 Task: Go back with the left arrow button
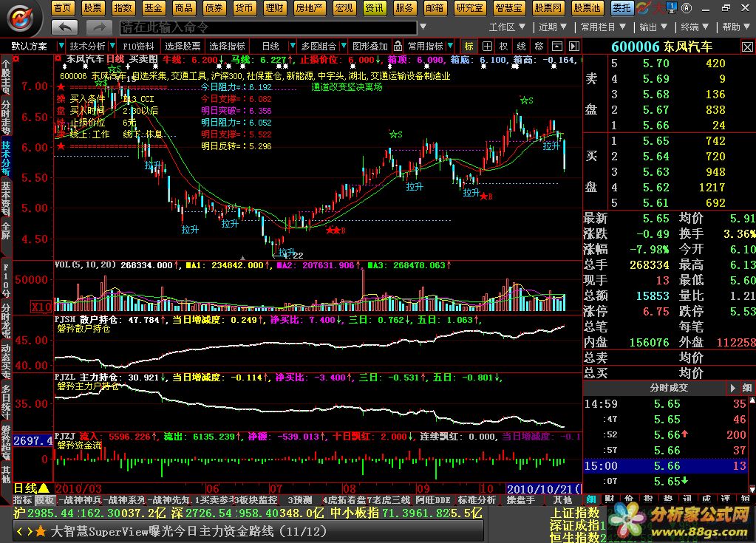(64, 27)
